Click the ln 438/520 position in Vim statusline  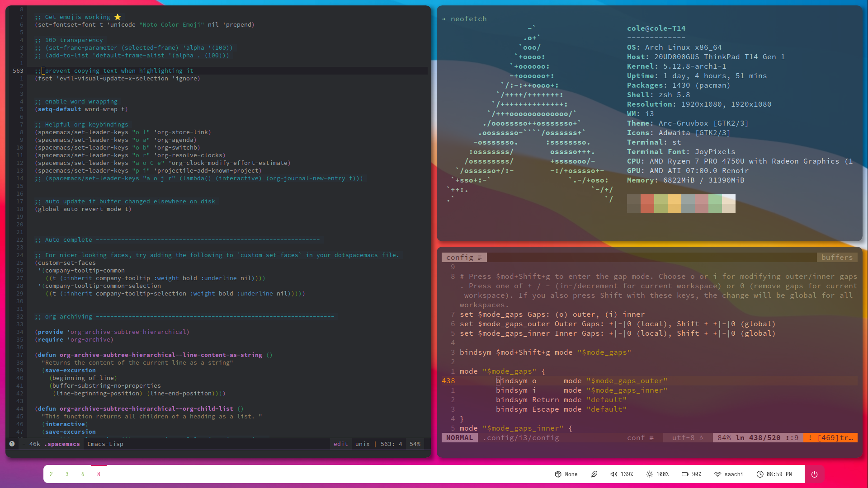coord(758,438)
